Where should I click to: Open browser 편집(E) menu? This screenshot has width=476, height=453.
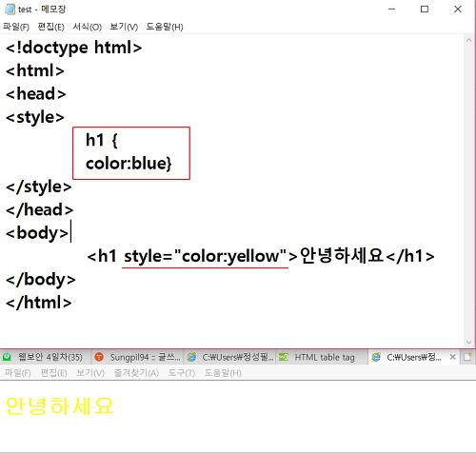[53, 373]
